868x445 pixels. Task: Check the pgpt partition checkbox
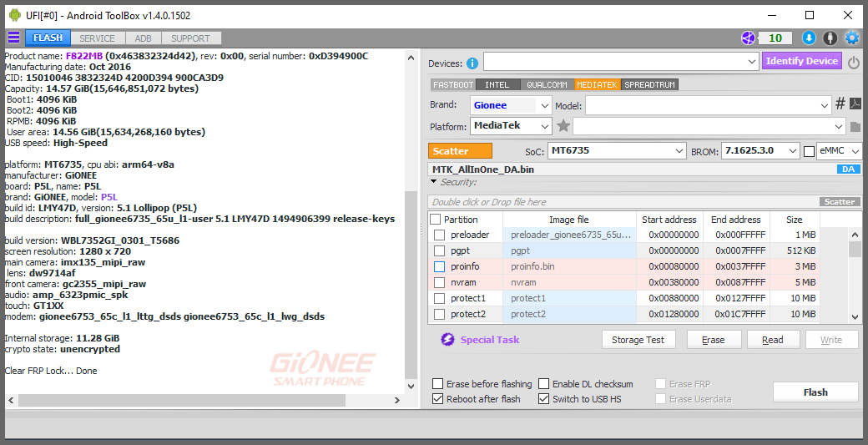(x=440, y=250)
